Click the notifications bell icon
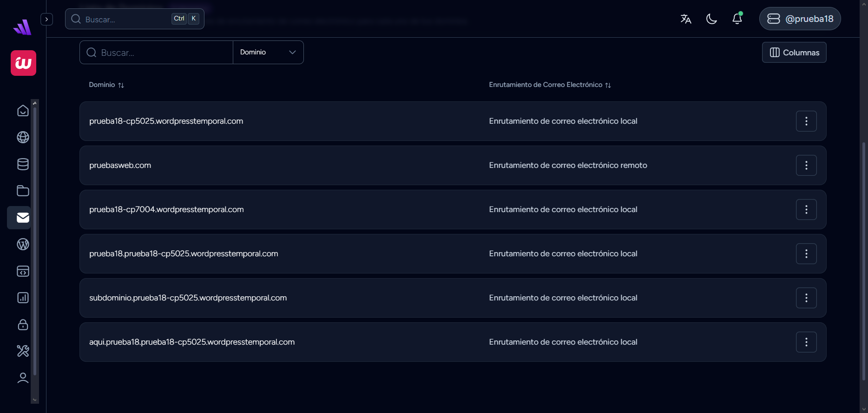 pyautogui.click(x=737, y=19)
